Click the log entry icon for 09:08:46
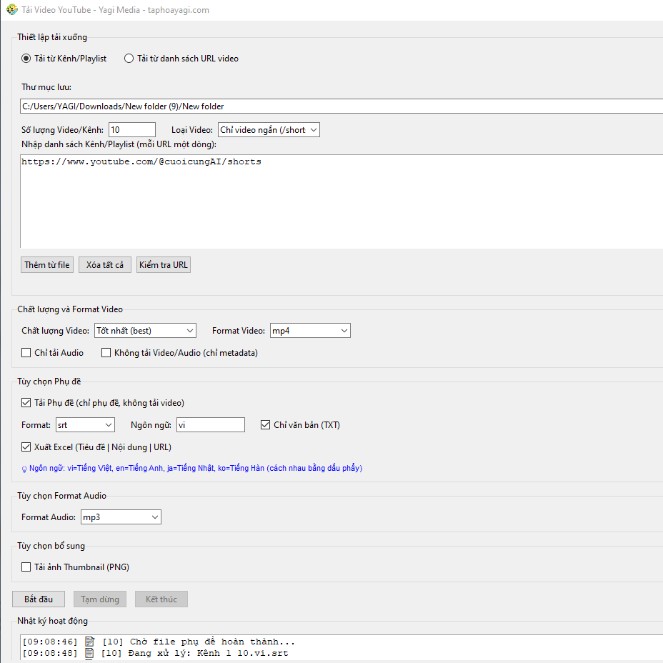Screen dimensions: 663x663 coord(89,641)
